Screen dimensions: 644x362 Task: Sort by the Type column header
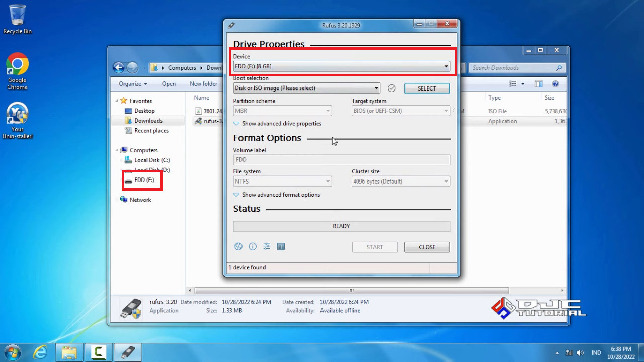click(x=494, y=98)
